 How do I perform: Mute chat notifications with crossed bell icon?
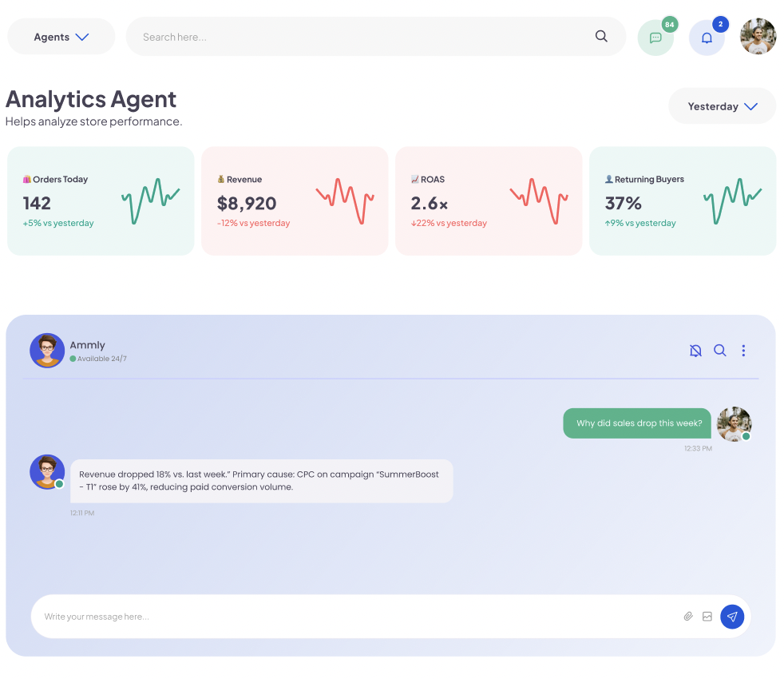point(695,351)
